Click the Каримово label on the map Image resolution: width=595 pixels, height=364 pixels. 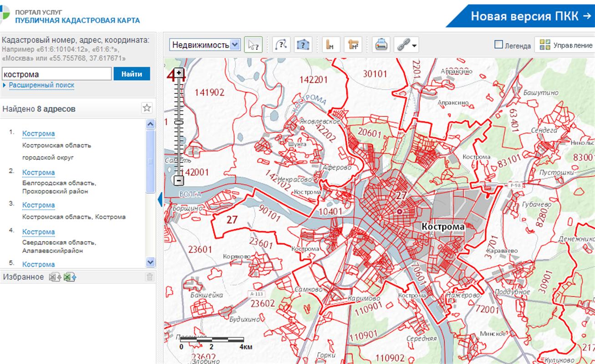click(363, 298)
